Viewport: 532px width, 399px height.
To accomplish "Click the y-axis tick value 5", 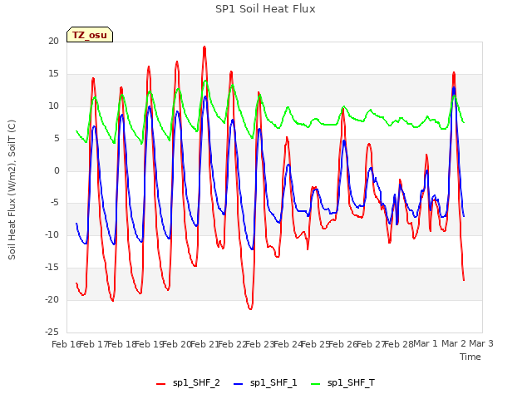I will coord(57,139).
